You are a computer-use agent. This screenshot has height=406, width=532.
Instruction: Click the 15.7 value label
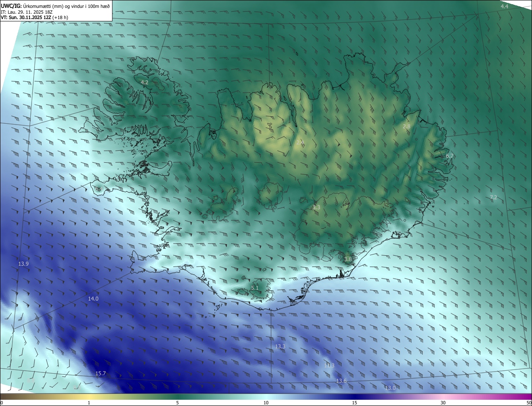tap(101, 373)
